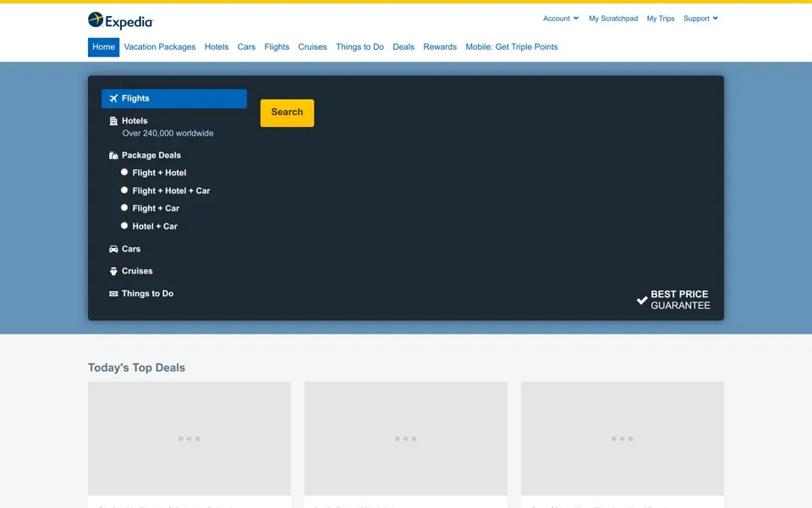Select Cars in the search sidebar

[131, 249]
